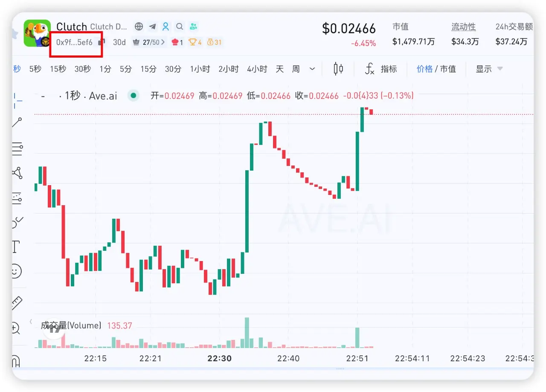546x392 pixels.
Task: Select the brush drawing tool
Action: (x=17, y=222)
